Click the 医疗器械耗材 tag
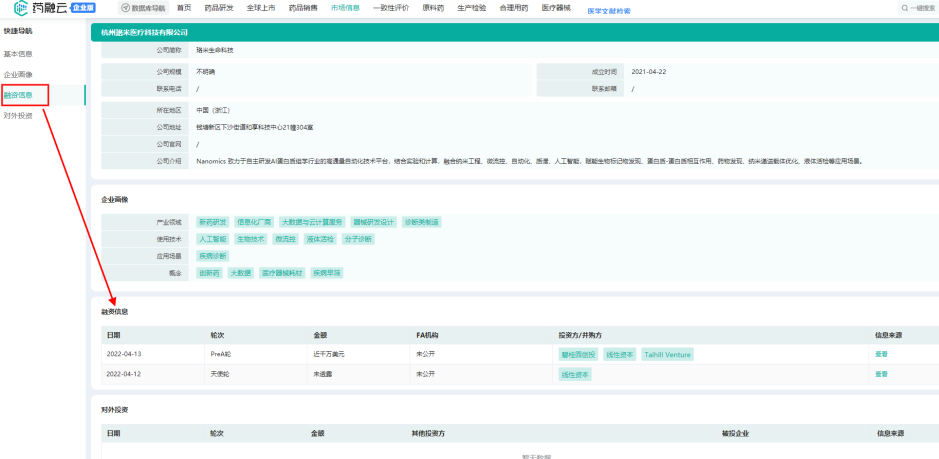Screen dimensions: 939x459 tap(283, 273)
